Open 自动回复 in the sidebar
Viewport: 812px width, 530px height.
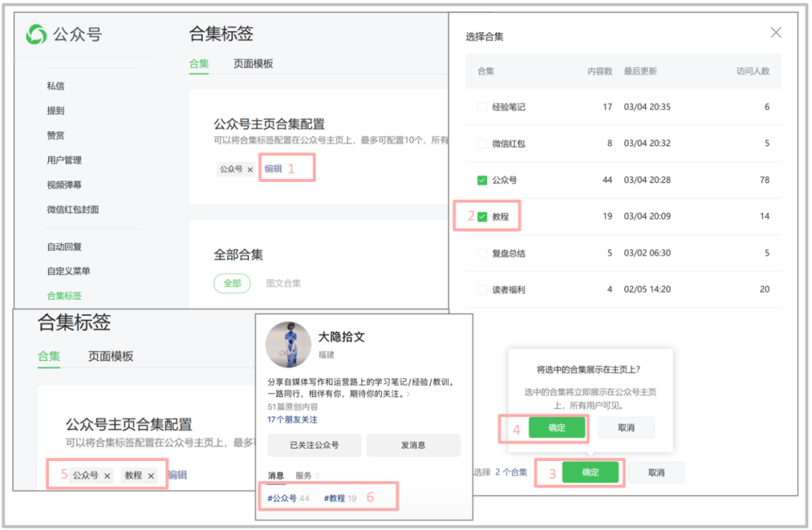64,247
